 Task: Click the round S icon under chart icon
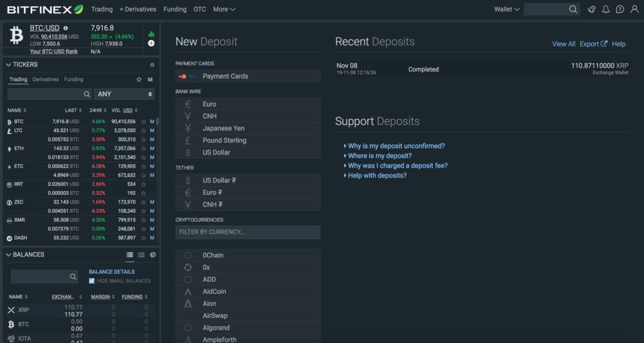point(151,43)
